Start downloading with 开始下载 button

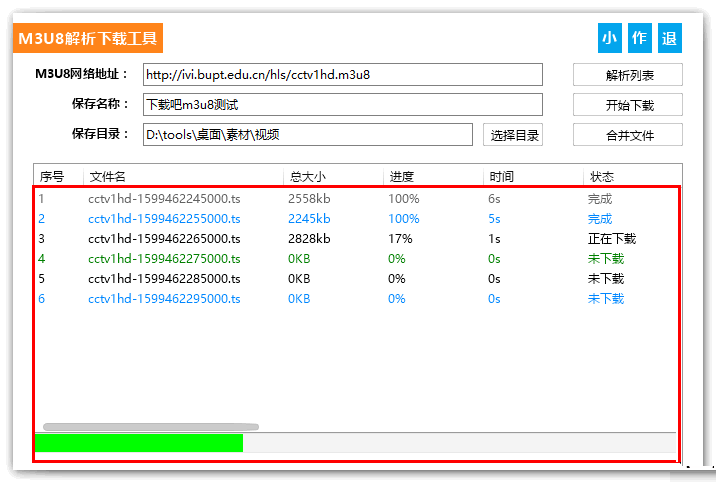point(628,105)
